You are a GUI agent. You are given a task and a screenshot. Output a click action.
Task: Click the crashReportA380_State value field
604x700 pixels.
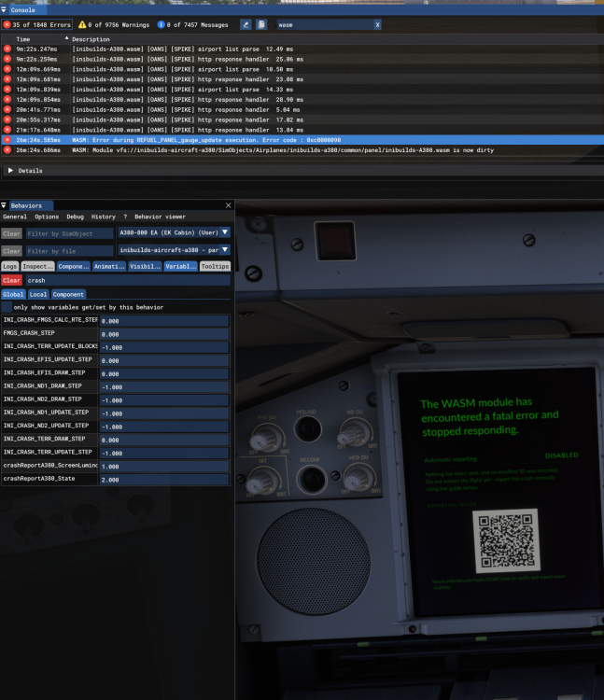(x=164, y=480)
